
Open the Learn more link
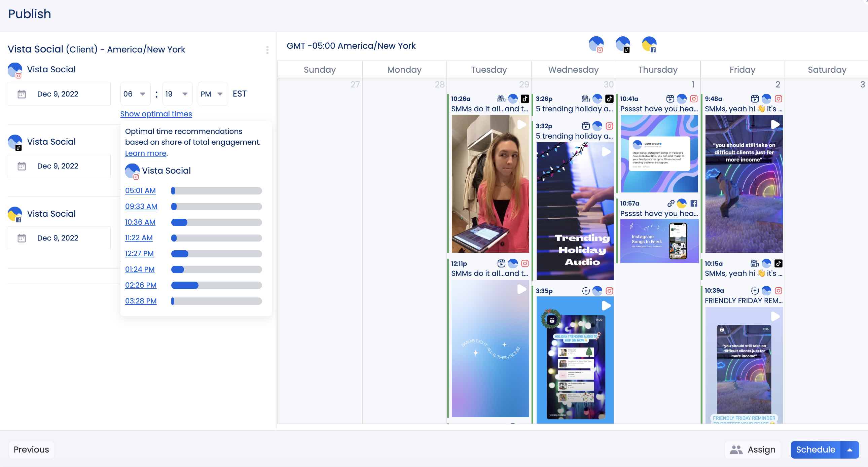pos(146,153)
